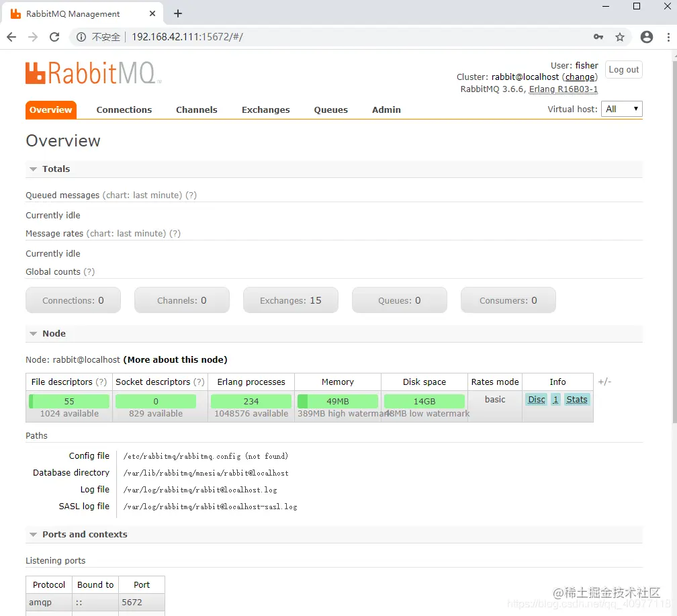Collapse the Ports and contexts section
Viewport: 677px width, 616px height.
click(x=34, y=534)
